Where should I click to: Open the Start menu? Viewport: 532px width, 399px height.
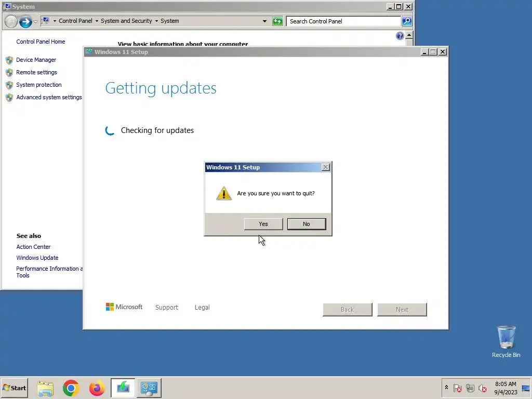click(x=14, y=388)
